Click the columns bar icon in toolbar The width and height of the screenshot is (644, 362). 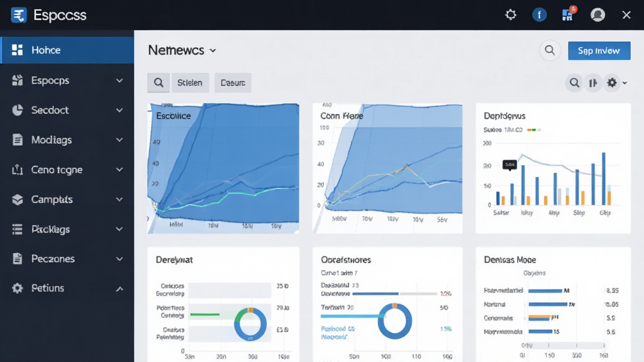pos(593,83)
